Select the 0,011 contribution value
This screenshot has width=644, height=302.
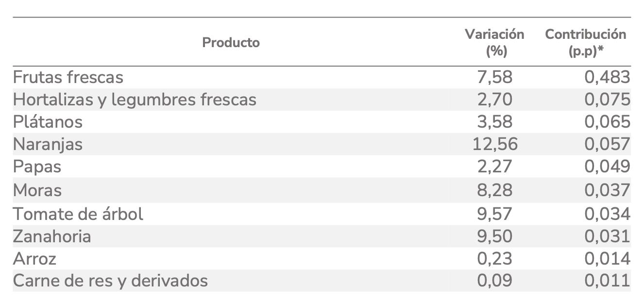tap(607, 281)
